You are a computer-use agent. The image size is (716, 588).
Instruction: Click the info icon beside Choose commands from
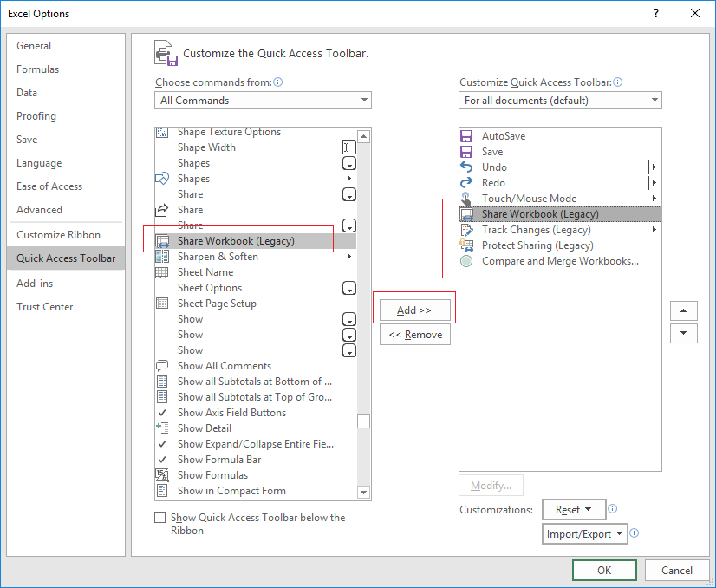(277, 82)
